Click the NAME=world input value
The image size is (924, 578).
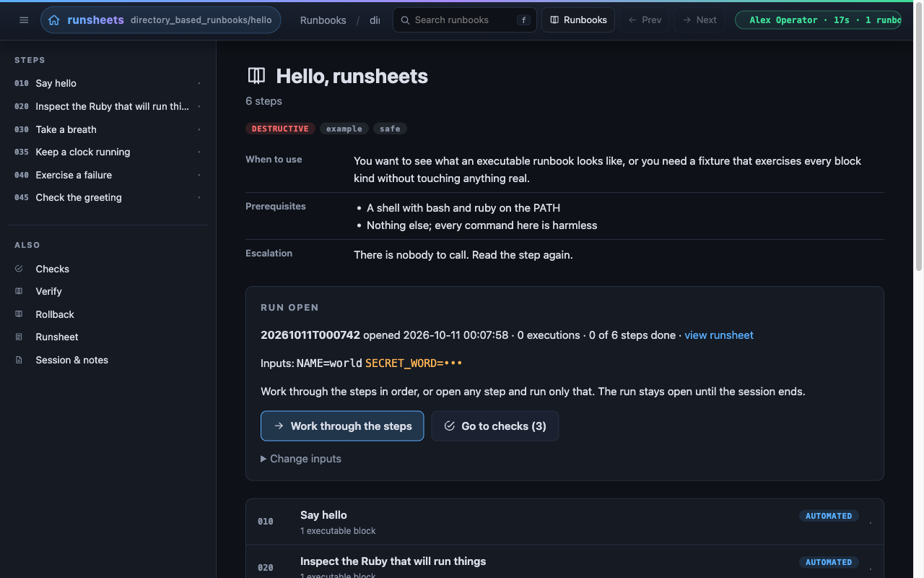pos(329,363)
